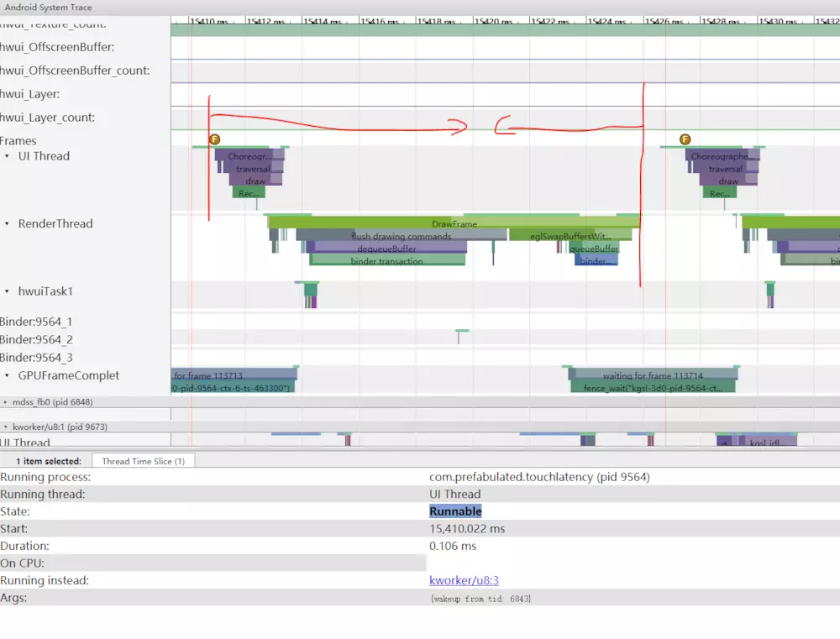Click the com.prefabulated.touchlatency (pid 9564) value
Screen dimensions: 840x639
point(539,477)
